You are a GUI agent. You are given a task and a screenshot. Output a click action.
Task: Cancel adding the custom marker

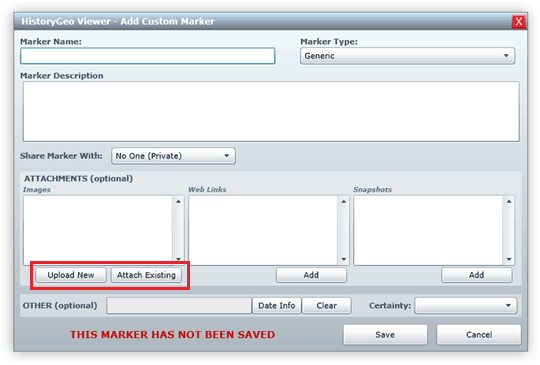[479, 335]
